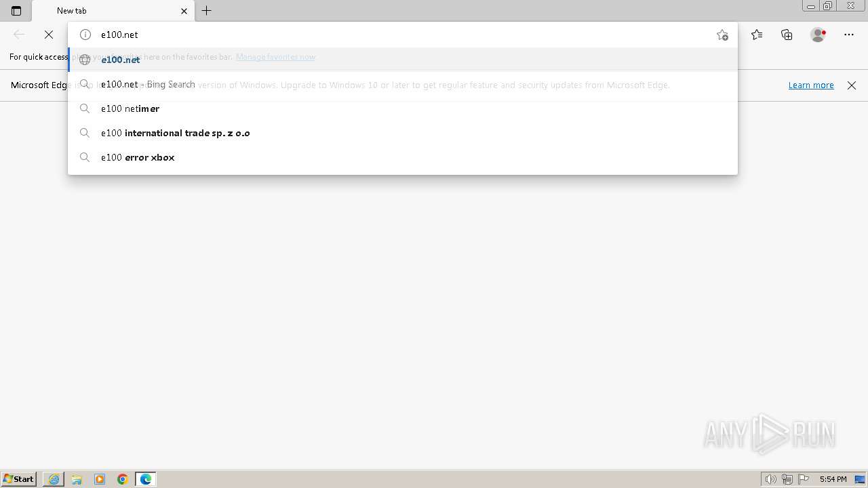Open Settings and more menu
Screen dimensions: 868x488
click(849, 35)
